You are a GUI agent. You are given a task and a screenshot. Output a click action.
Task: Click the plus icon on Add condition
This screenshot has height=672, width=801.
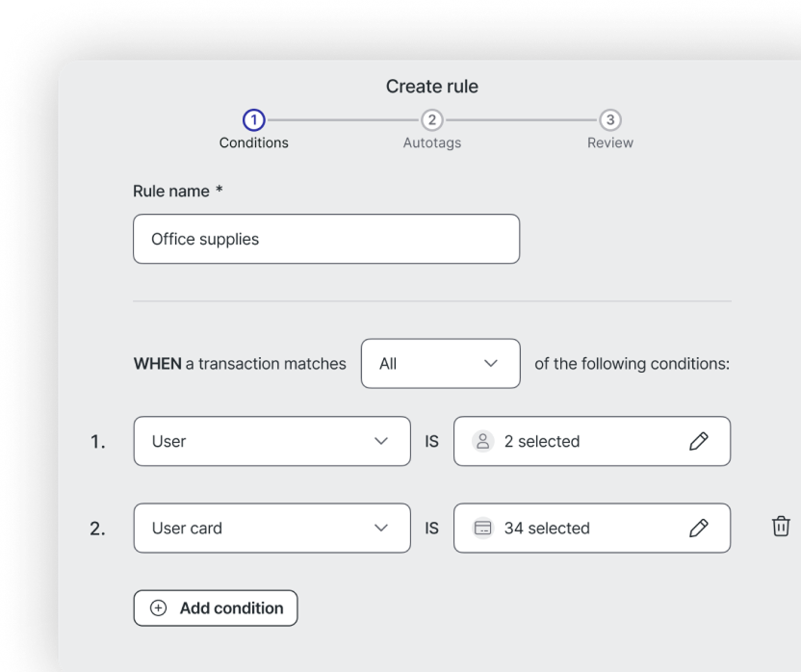[156, 607]
